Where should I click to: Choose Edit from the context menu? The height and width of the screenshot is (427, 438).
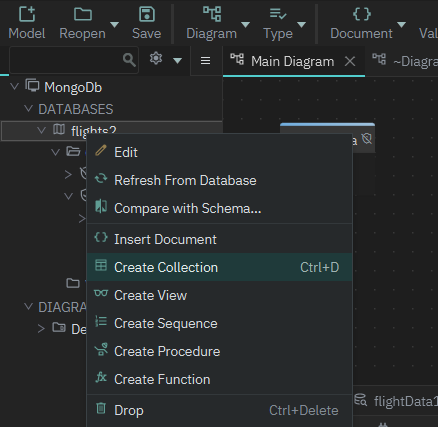pos(219,152)
